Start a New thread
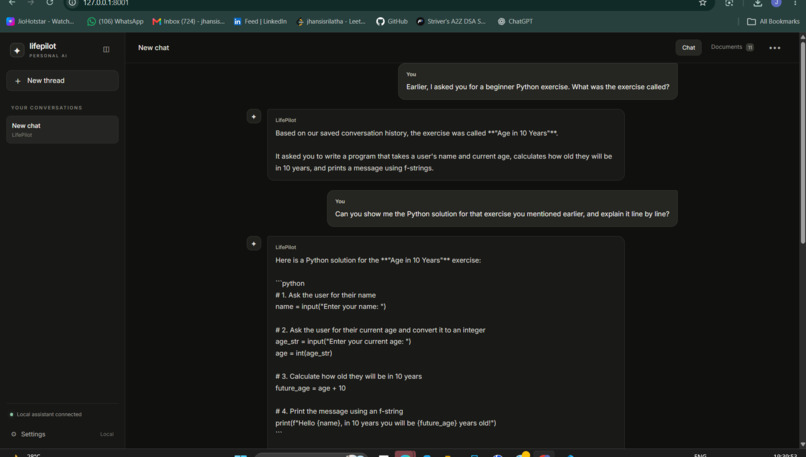The height and width of the screenshot is (457, 806). [x=62, y=81]
